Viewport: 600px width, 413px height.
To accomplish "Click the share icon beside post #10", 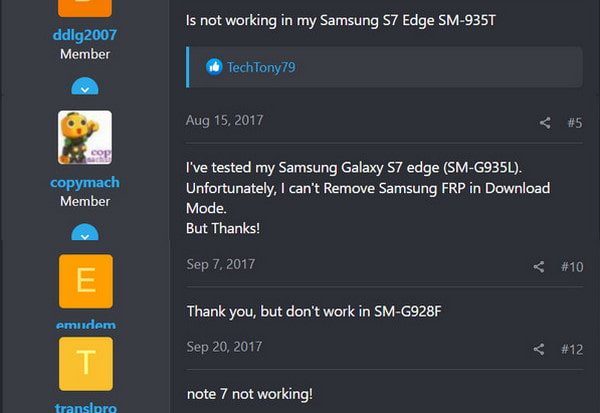I will pyautogui.click(x=539, y=267).
